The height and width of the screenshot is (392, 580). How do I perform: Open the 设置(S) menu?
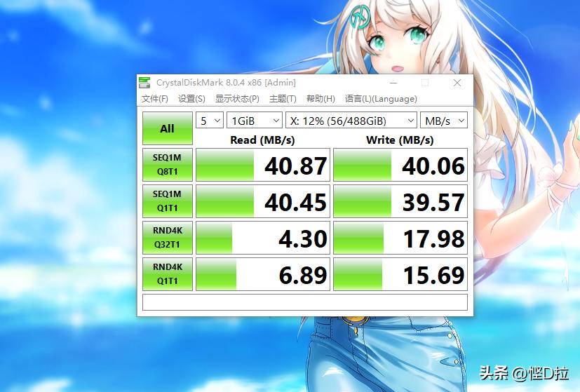click(191, 99)
